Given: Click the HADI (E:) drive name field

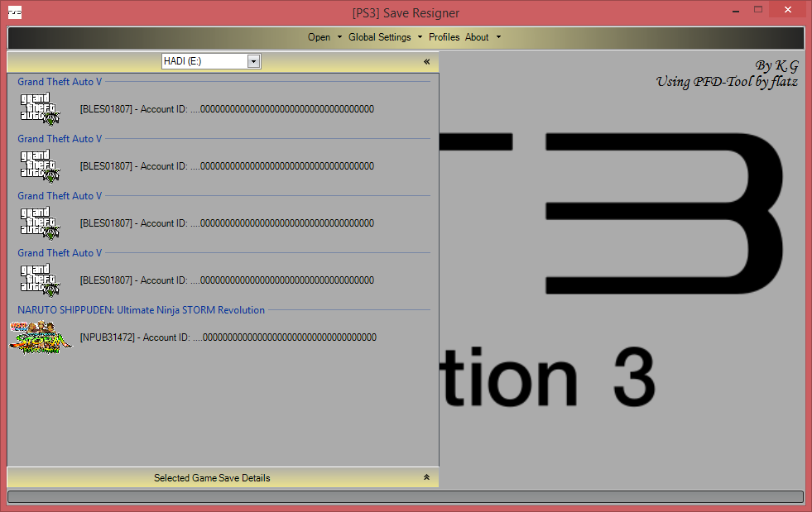Looking at the screenshot, I should 204,61.
